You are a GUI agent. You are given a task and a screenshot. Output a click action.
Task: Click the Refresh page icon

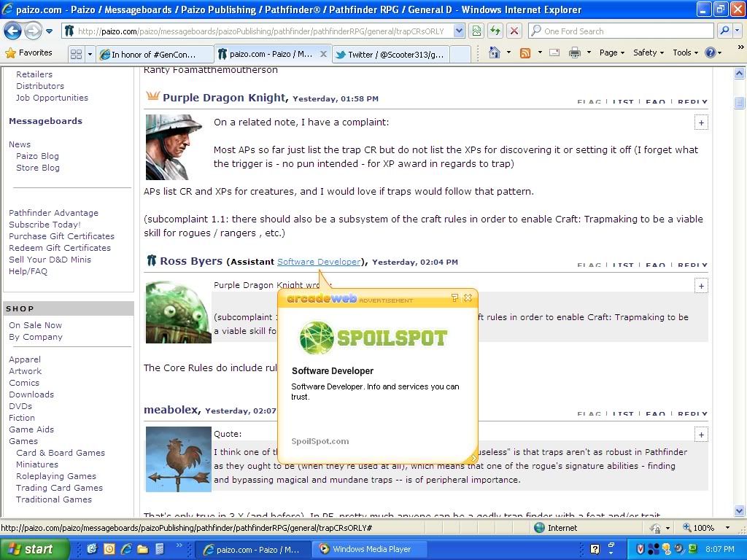495,31
